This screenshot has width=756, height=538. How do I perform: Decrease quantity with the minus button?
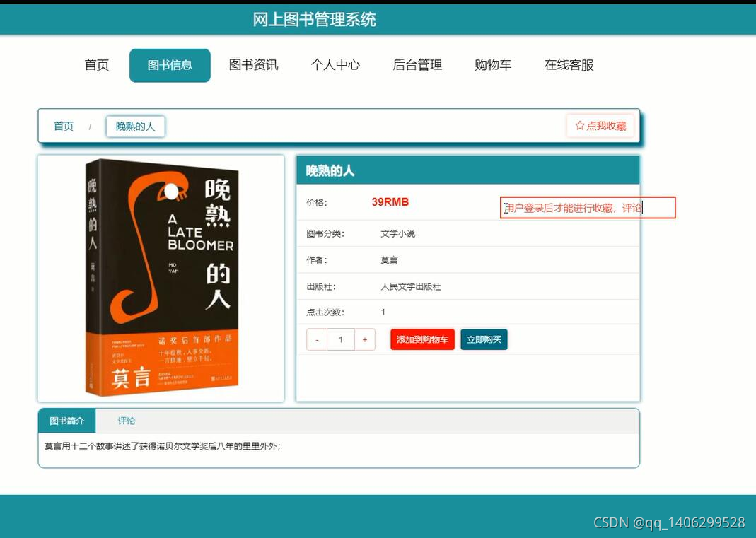[317, 339]
